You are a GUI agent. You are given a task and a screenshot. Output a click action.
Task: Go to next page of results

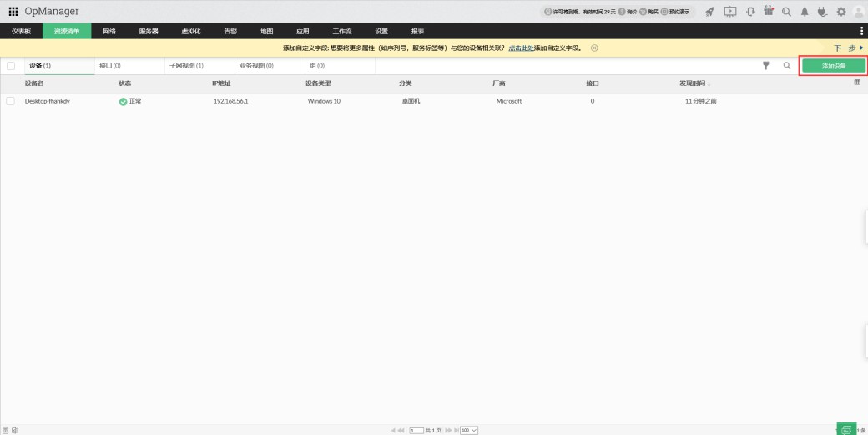point(448,430)
